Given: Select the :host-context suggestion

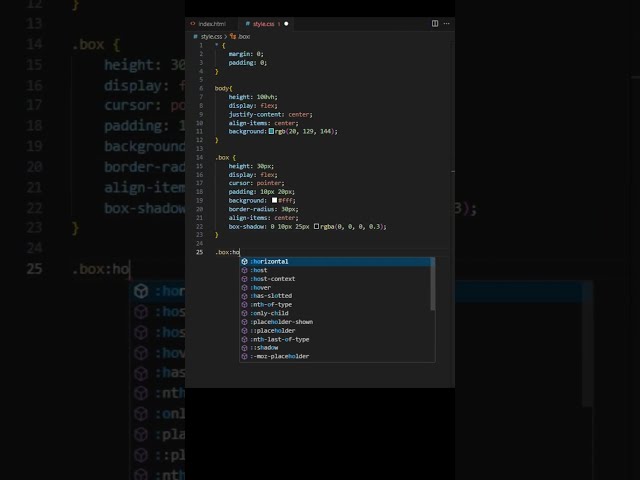Looking at the screenshot, I should coord(335,279).
